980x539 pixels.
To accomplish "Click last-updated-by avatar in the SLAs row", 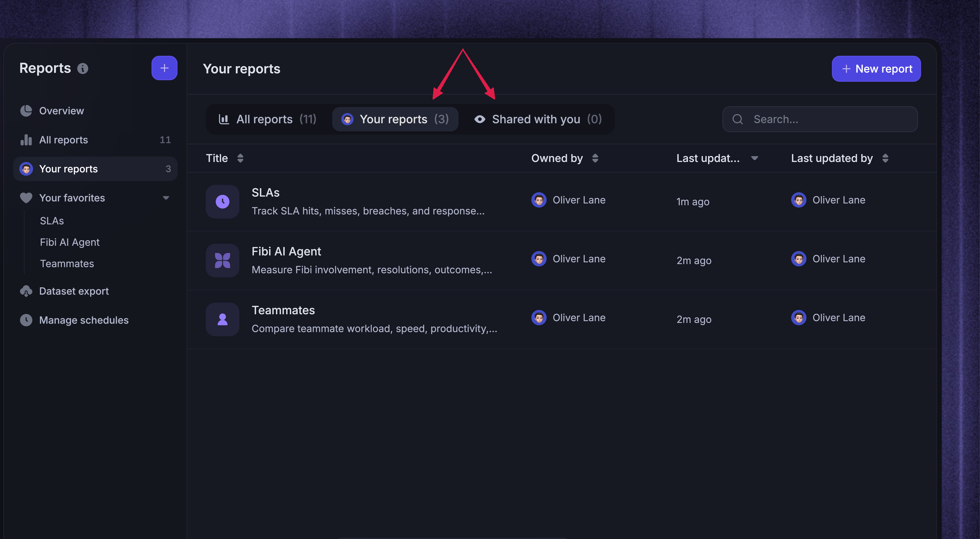I will pos(798,200).
